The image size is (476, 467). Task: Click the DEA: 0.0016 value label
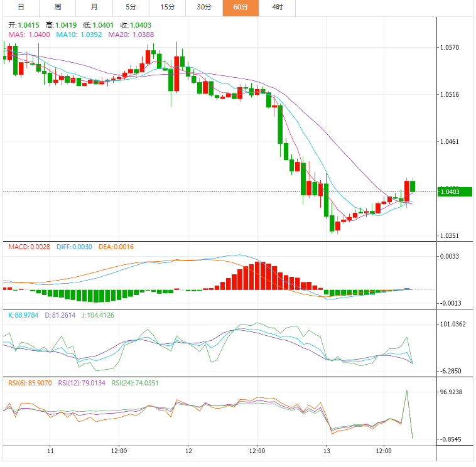point(116,247)
